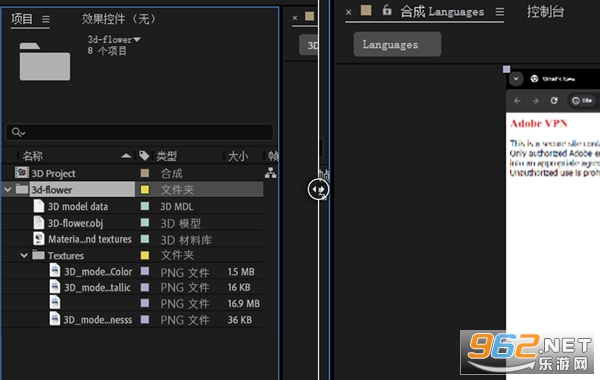Click the tan composition swatch by 合成 Languages

click(x=366, y=11)
